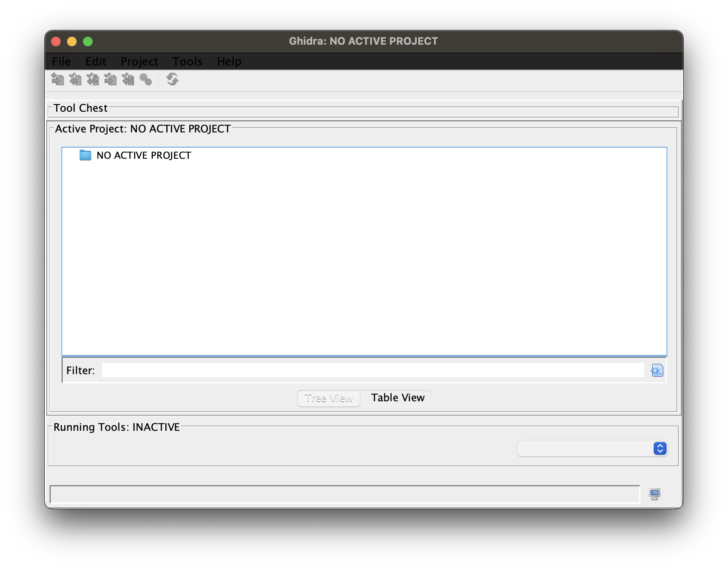Click the console monitor icon at bottom right

coord(655,494)
